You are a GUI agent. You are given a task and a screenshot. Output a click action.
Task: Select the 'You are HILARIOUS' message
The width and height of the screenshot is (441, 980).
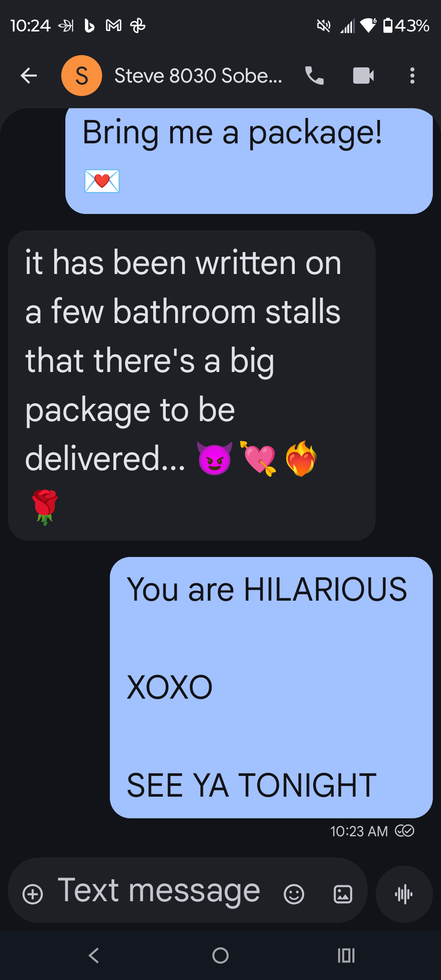pos(271,688)
